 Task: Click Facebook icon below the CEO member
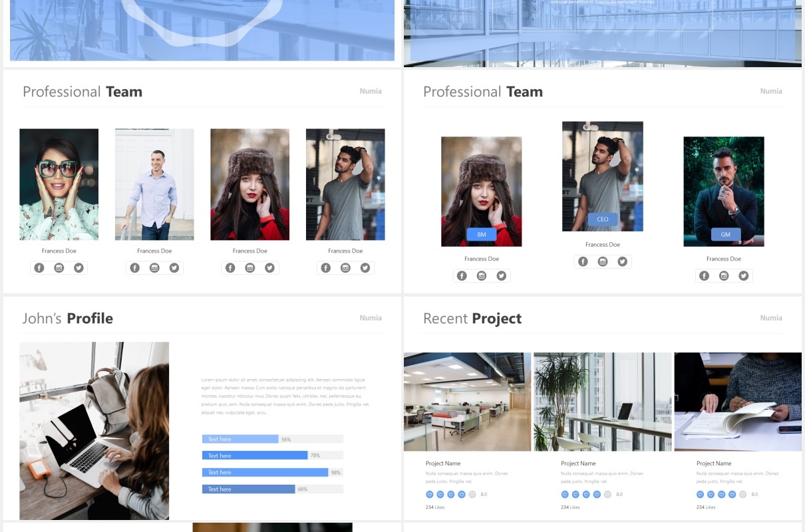click(583, 262)
